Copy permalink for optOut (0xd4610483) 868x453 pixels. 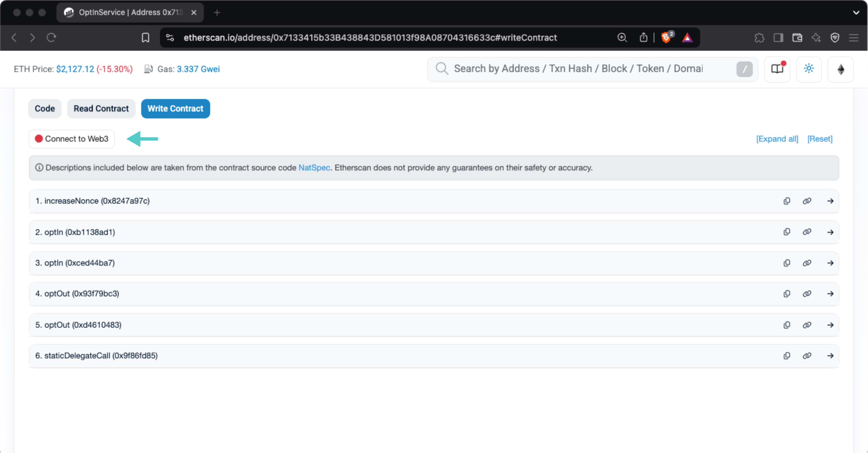click(x=807, y=325)
